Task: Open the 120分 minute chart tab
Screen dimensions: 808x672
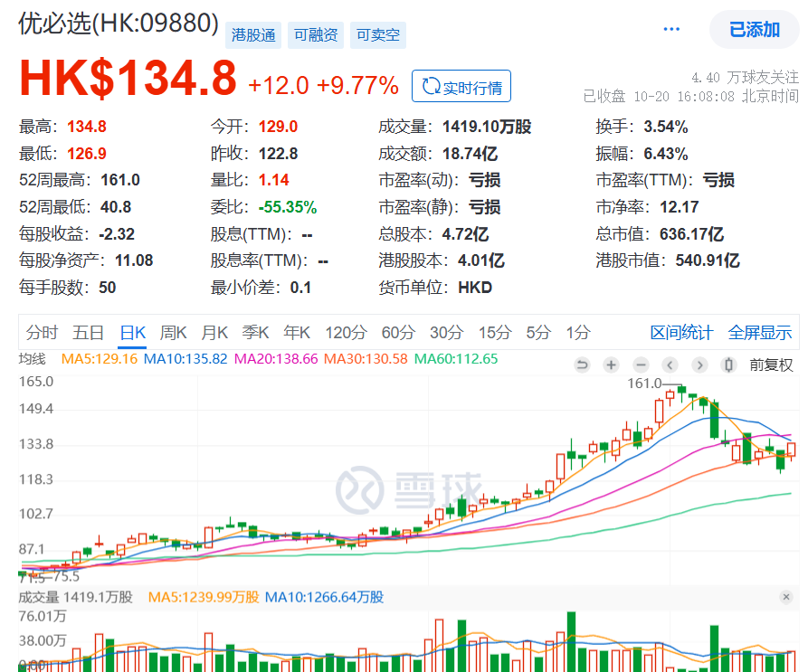Action: (346, 333)
